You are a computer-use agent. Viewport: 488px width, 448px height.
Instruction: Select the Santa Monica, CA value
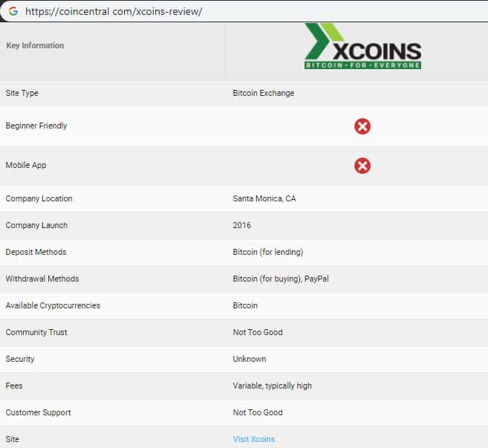coord(264,198)
